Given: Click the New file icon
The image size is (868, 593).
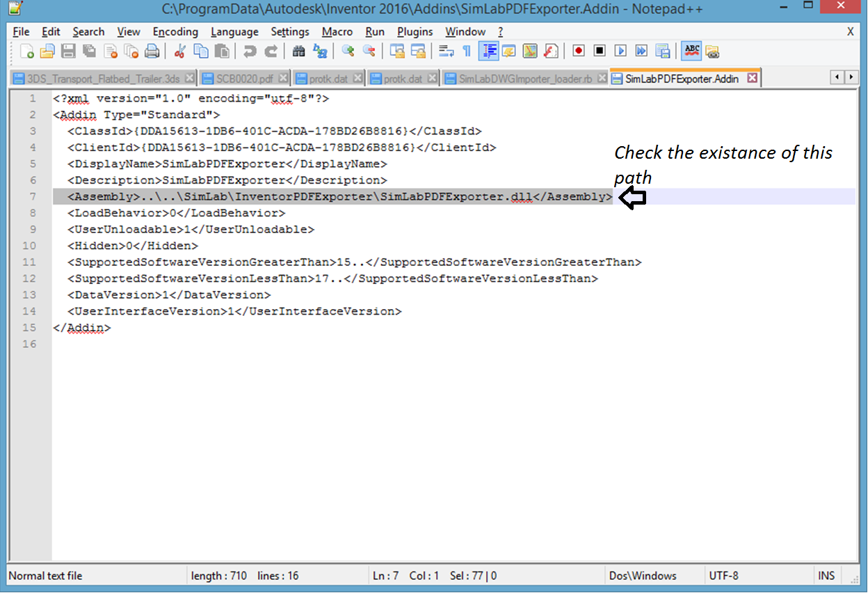Looking at the screenshot, I should pyautogui.click(x=27, y=51).
